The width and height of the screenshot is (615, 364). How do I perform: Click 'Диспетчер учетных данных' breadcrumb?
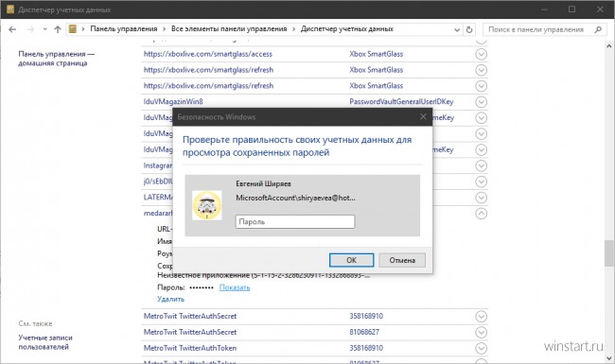[347, 29]
